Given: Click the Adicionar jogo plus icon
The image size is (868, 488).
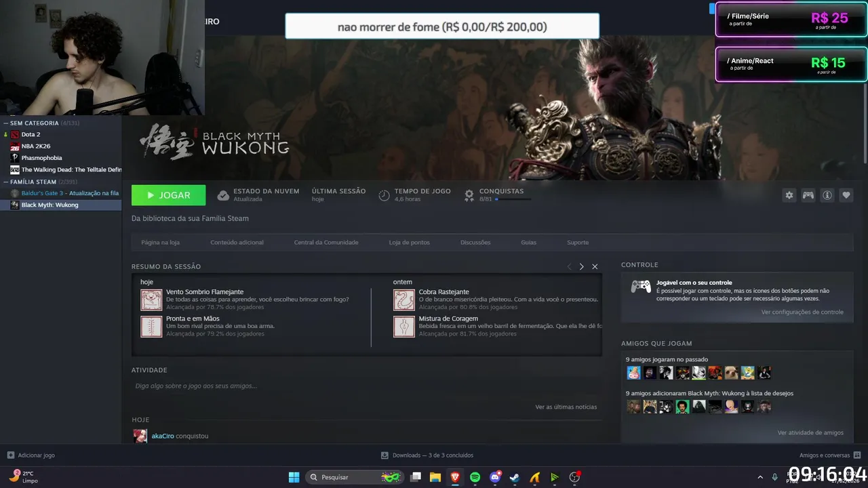Looking at the screenshot, I should coord(10,455).
